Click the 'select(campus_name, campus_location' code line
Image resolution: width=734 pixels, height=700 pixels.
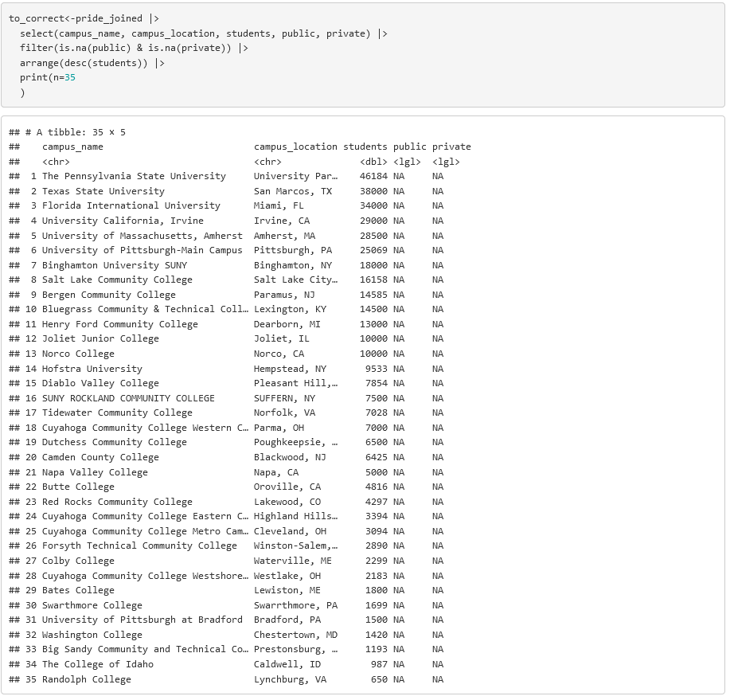pyautogui.click(x=204, y=33)
